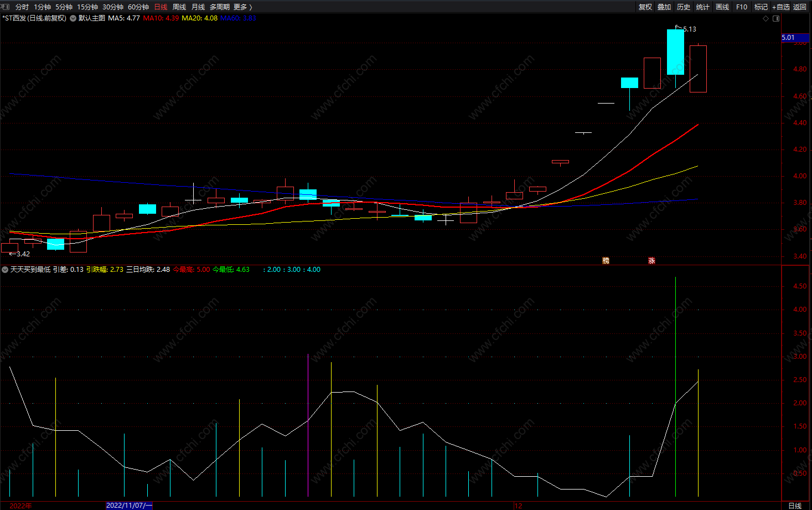Open the main chart 默认主图 dropdown circle
This screenshot has width=812, height=510.
[73, 18]
